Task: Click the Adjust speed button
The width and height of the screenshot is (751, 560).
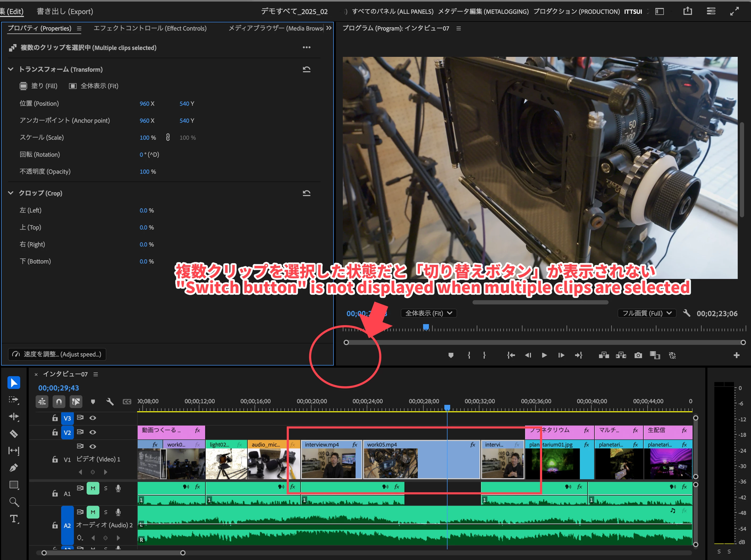Action: pyautogui.click(x=57, y=354)
